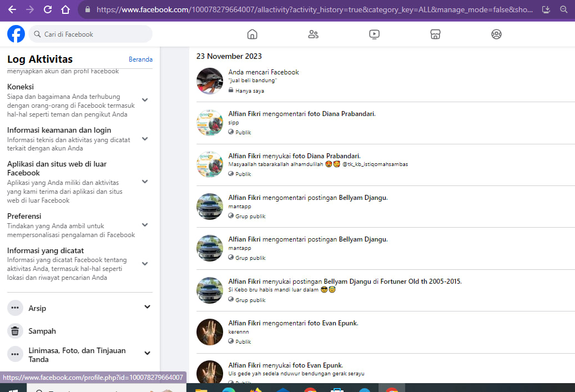575x392 pixels.
Task: Click into the Cari di Facebook search field
Action: pos(90,34)
